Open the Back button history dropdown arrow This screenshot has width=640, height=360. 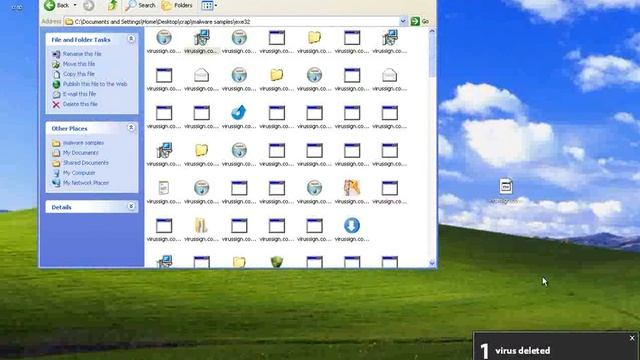point(75,5)
